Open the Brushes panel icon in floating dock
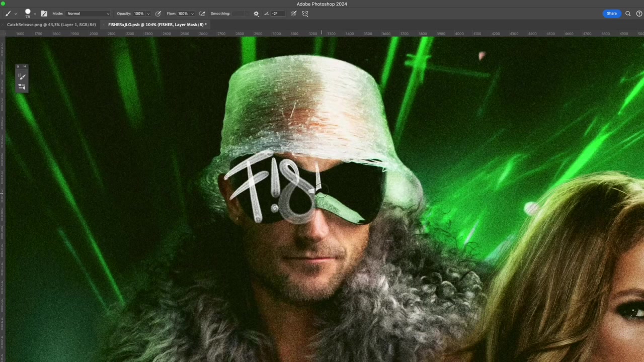 tap(22, 76)
